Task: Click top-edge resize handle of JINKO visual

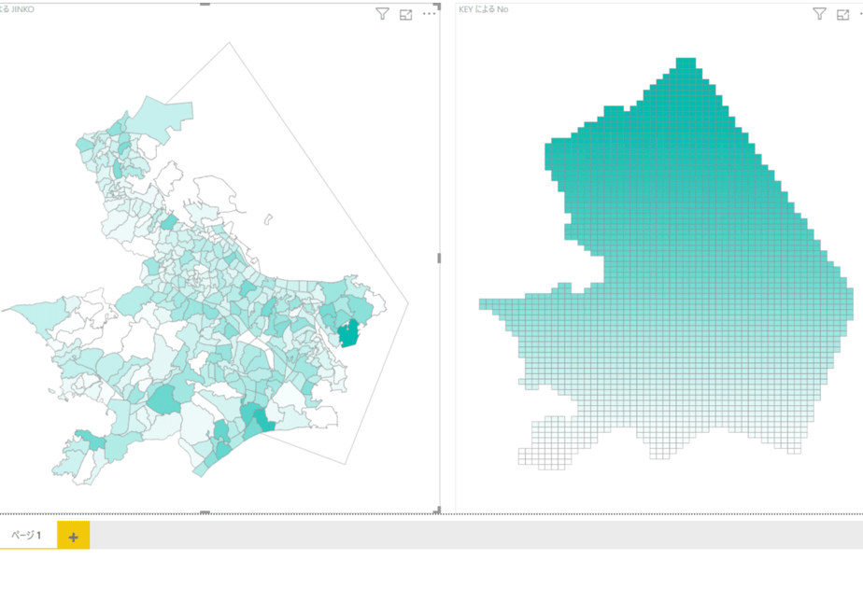Action: click(x=205, y=4)
